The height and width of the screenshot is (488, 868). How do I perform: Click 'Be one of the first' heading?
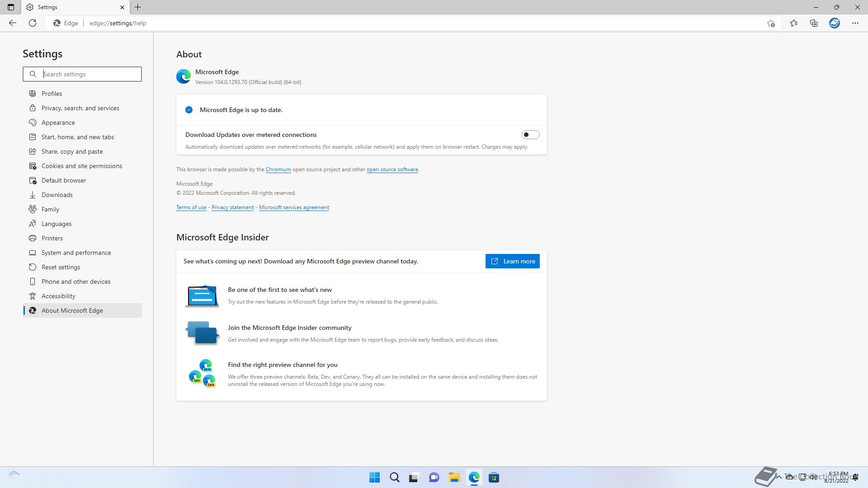click(280, 290)
